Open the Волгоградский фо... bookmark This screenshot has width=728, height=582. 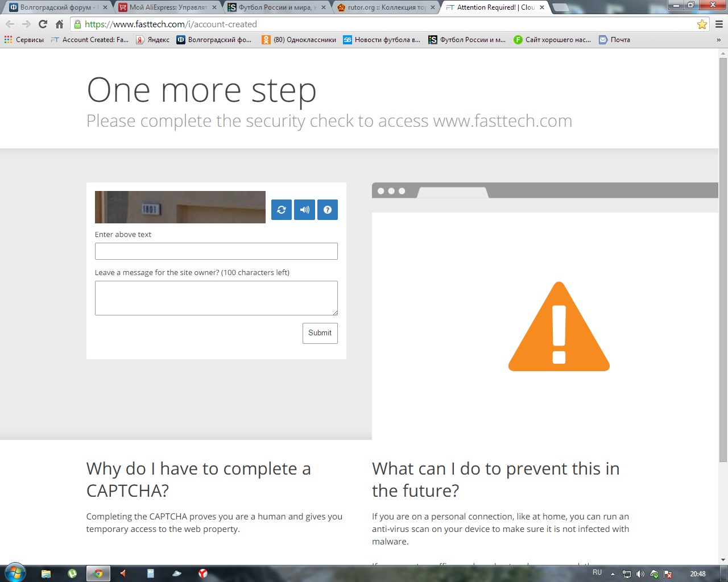coord(214,40)
